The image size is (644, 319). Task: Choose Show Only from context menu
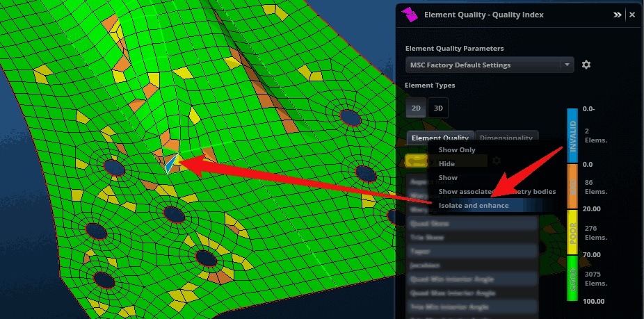(x=457, y=150)
